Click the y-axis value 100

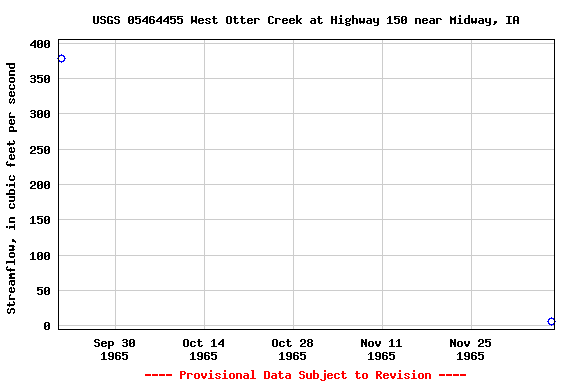point(40,256)
